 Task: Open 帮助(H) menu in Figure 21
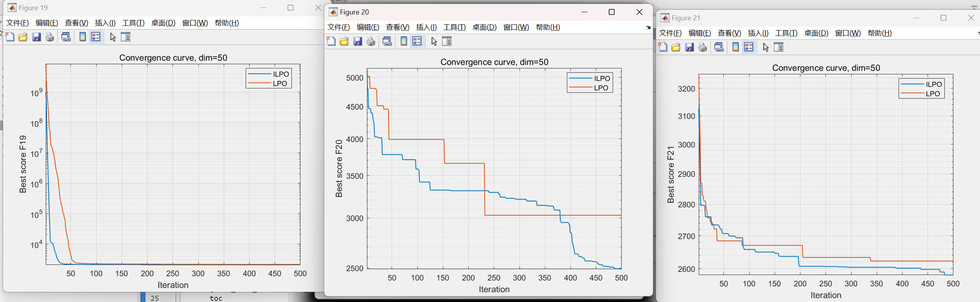879,33
